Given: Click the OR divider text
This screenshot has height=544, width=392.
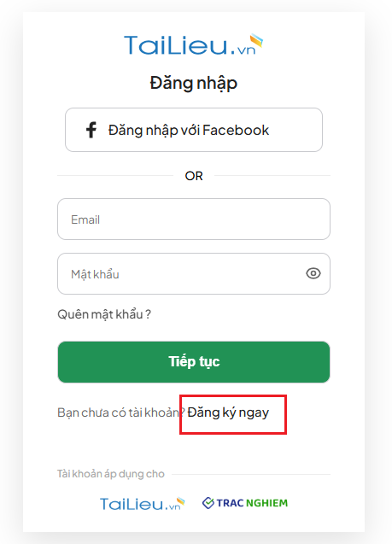Looking at the screenshot, I should [194, 176].
